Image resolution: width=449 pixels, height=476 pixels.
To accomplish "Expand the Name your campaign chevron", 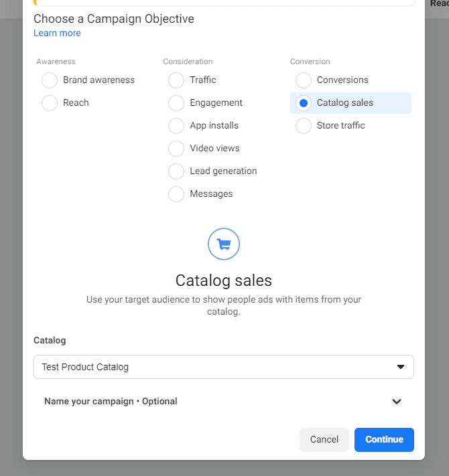I will (x=397, y=402).
